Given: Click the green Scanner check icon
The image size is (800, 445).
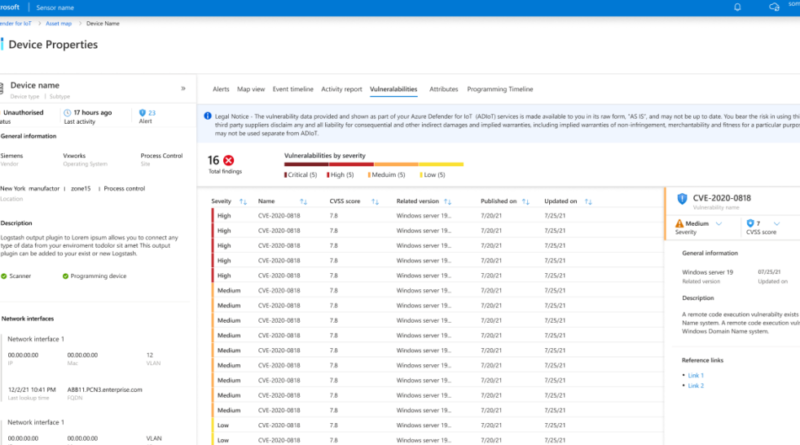Looking at the screenshot, I should (x=4, y=276).
